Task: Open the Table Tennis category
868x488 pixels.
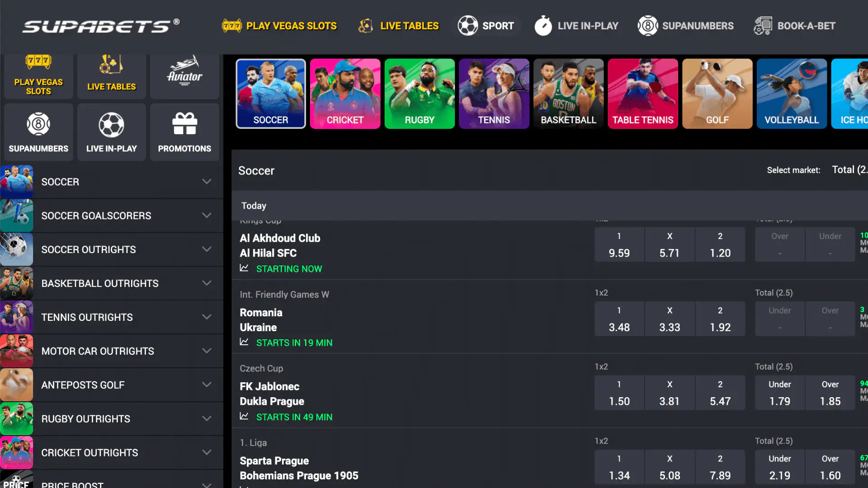Action: pyautogui.click(x=642, y=94)
